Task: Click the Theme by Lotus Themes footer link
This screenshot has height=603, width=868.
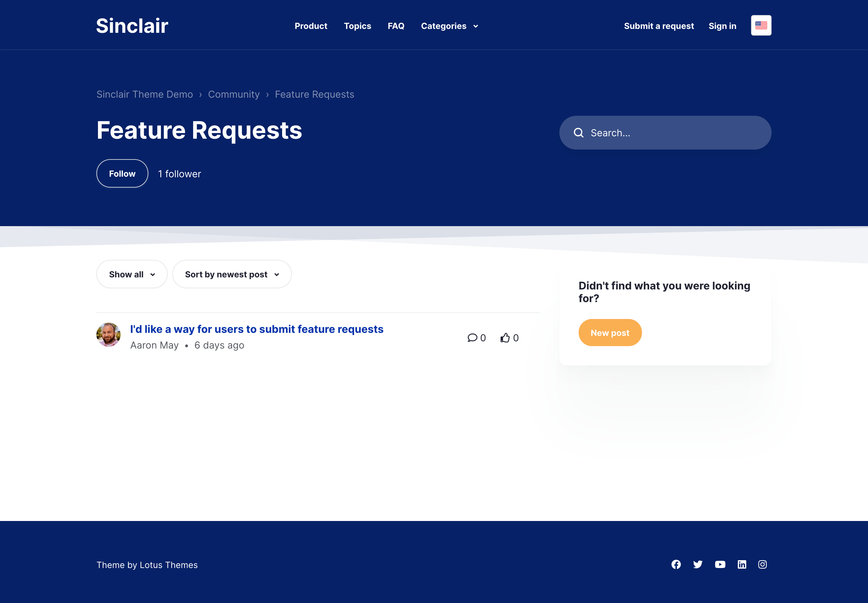Action: pos(147,565)
